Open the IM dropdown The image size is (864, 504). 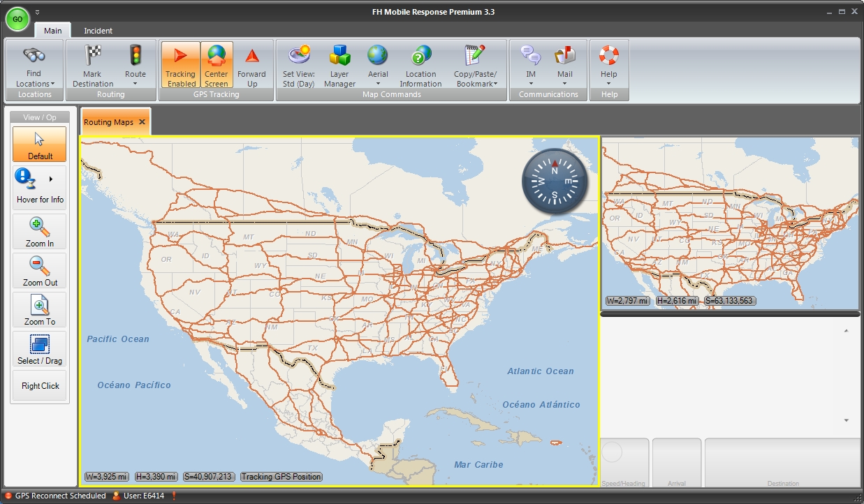pos(531,66)
